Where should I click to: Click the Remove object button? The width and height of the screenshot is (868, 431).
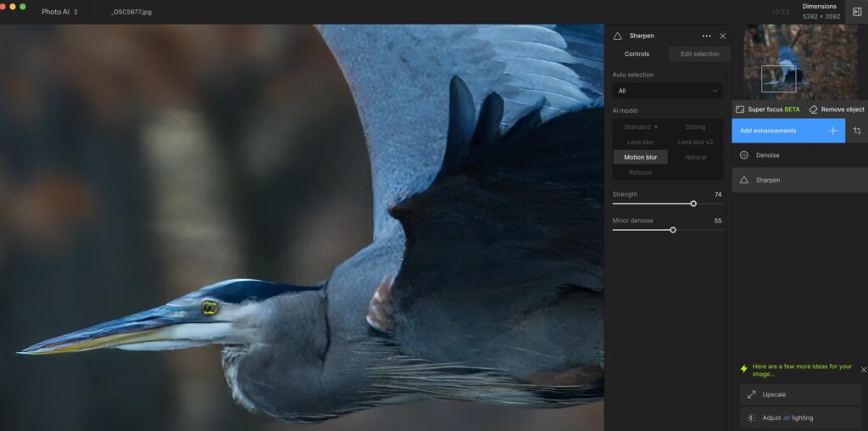click(x=837, y=109)
